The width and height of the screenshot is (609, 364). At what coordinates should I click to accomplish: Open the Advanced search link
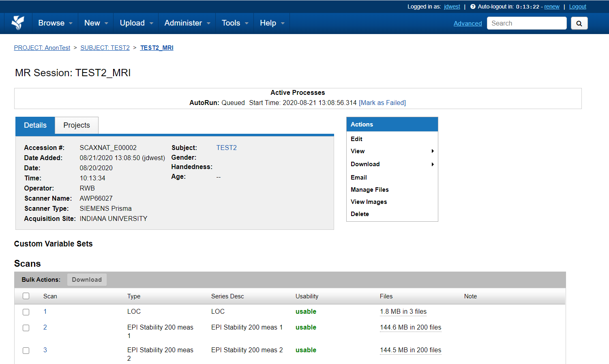467,24
